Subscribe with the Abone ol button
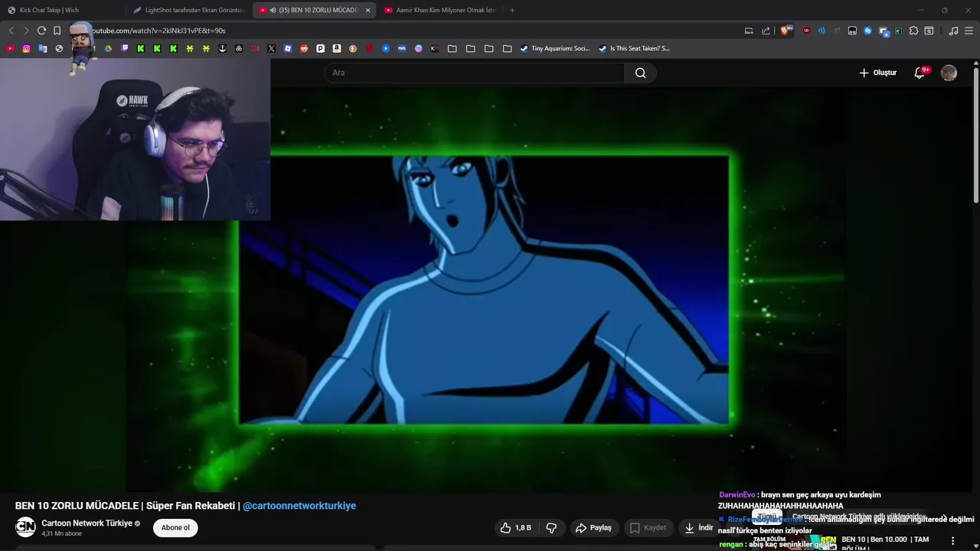The height and width of the screenshot is (551, 980). coord(175,527)
